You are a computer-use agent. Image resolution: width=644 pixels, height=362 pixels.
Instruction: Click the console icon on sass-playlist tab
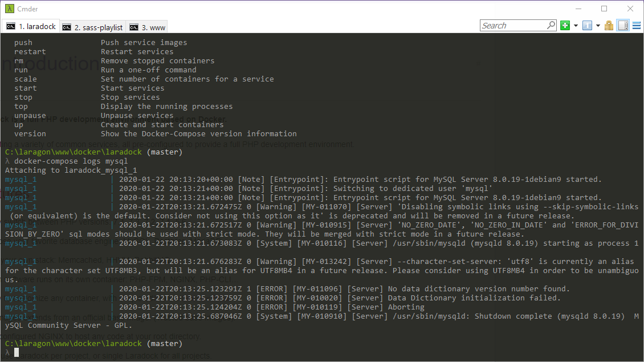pyautogui.click(x=67, y=27)
